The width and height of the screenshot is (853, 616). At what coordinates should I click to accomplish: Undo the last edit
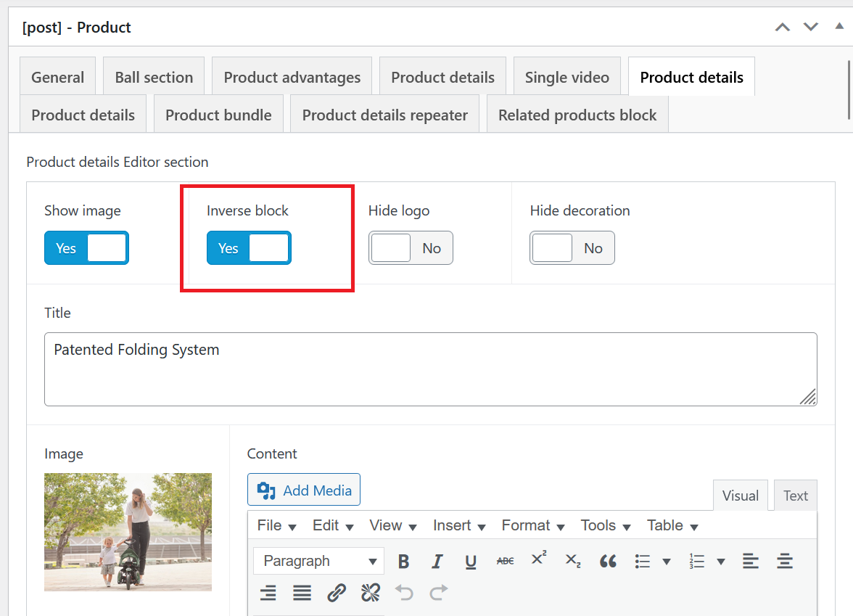[404, 593]
